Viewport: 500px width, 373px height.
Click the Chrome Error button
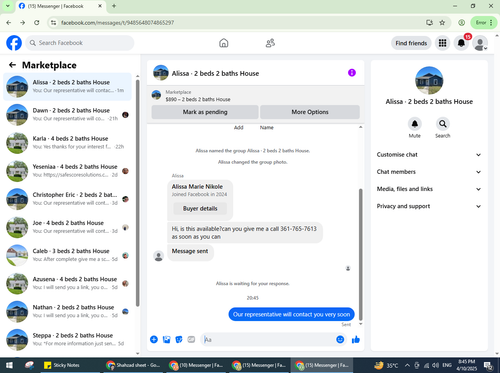pyautogui.click(x=484, y=23)
